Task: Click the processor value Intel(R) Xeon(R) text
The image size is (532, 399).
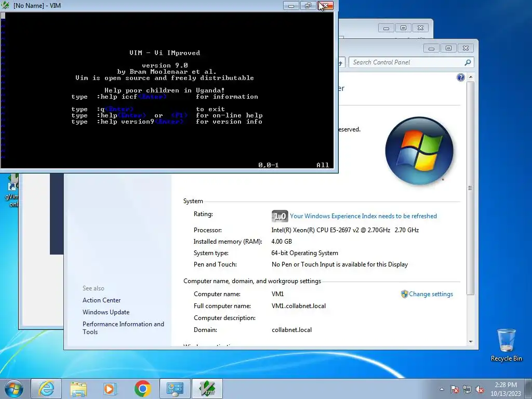Action: tap(345, 230)
